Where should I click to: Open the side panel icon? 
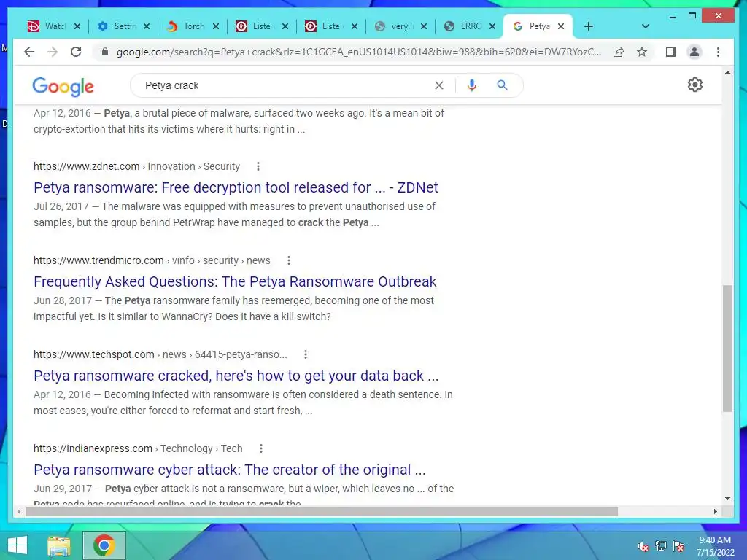tap(671, 52)
